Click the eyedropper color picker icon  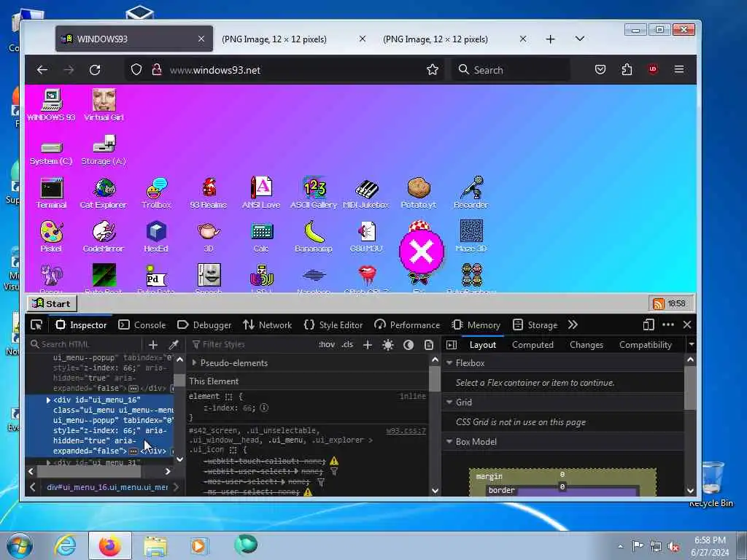click(174, 344)
